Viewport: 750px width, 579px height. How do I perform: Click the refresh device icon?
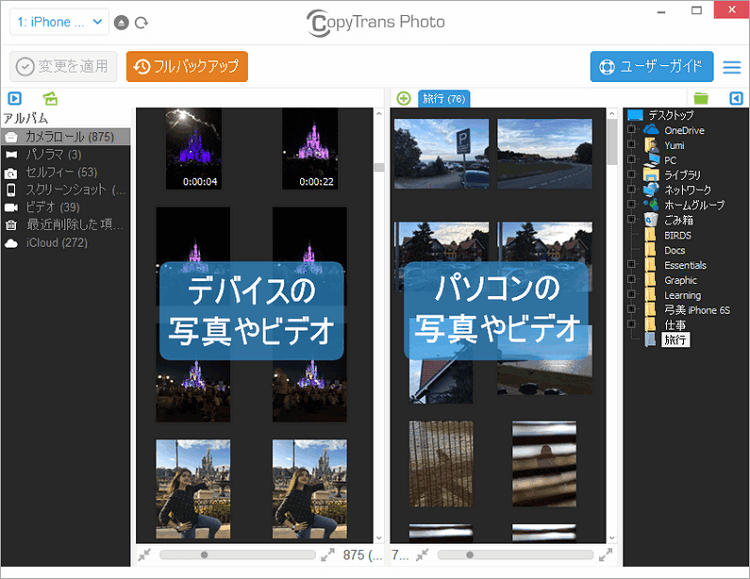(x=141, y=22)
